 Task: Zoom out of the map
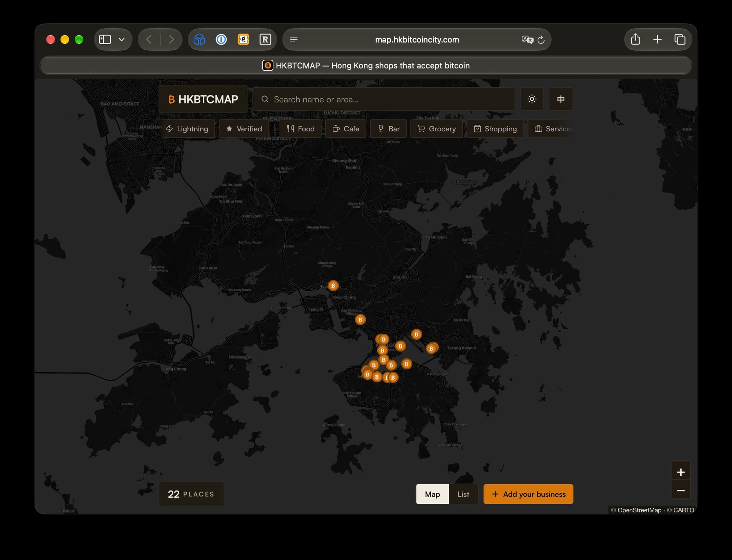pyautogui.click(x=681, y=491)
